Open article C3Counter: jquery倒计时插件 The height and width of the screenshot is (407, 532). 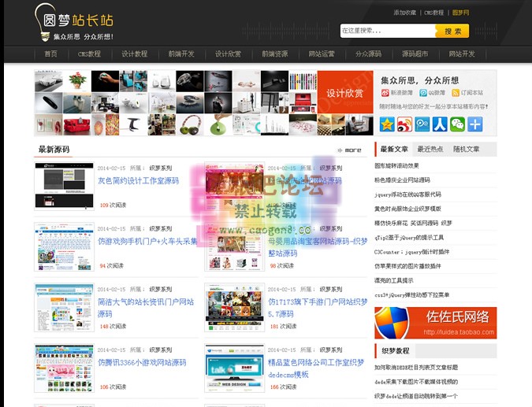click(x=412, y=252)
